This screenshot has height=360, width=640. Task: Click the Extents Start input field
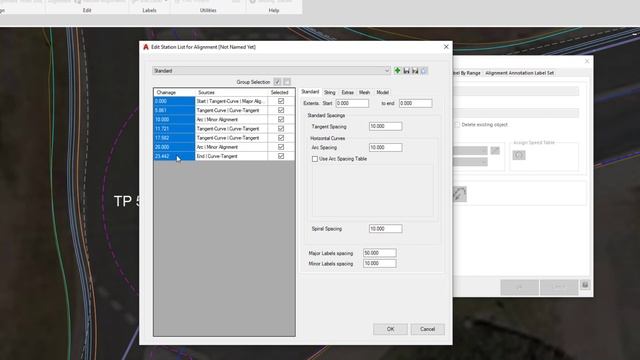(x=352, y=103)
